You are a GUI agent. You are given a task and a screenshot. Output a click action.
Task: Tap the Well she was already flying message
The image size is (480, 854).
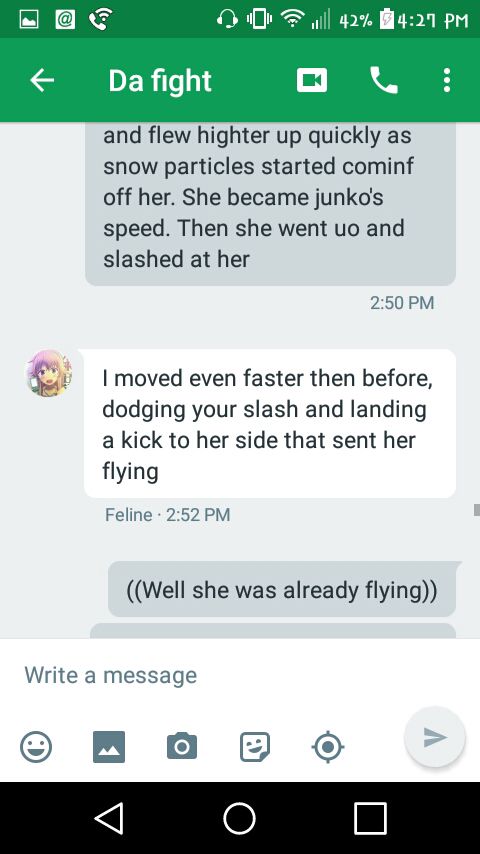click(x=282, y=589)
